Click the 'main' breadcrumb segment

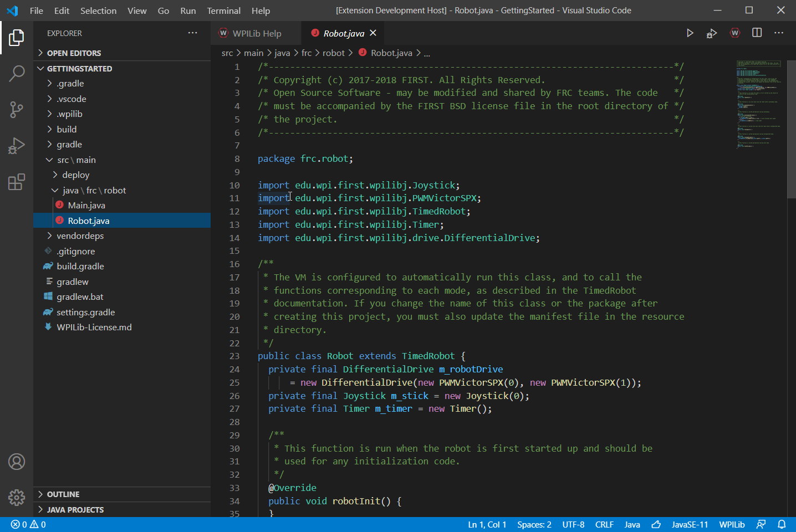click(253, 53)
